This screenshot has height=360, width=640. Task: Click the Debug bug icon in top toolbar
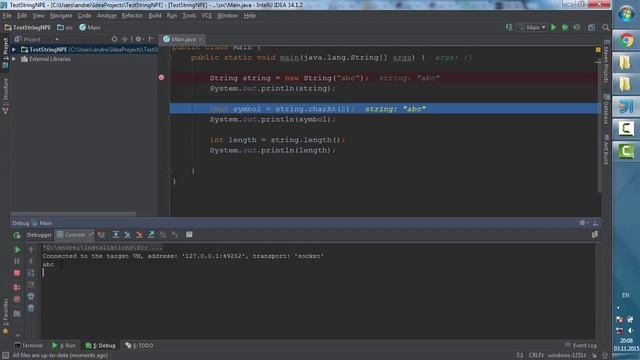565,27
